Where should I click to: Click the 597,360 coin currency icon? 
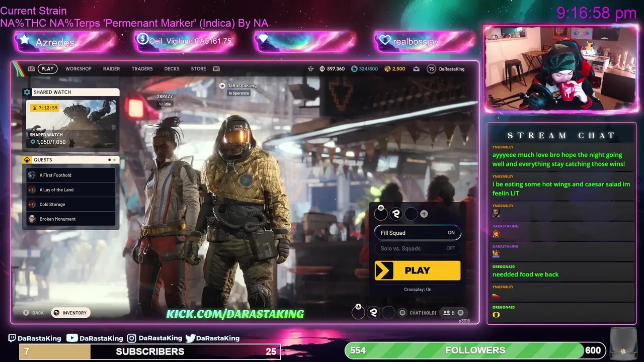(322, 69)
